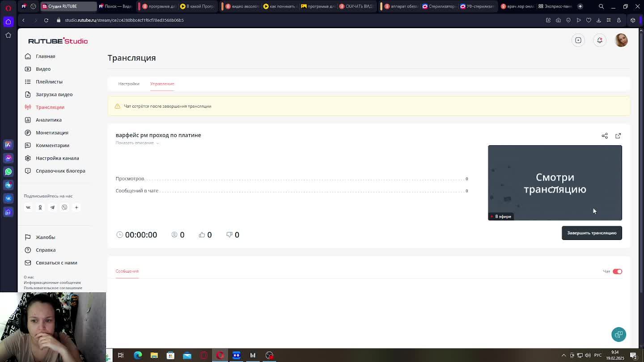Open VK in Opera sidebar
The height and width of the screenshot is (362, 644).
click(8, 198)
